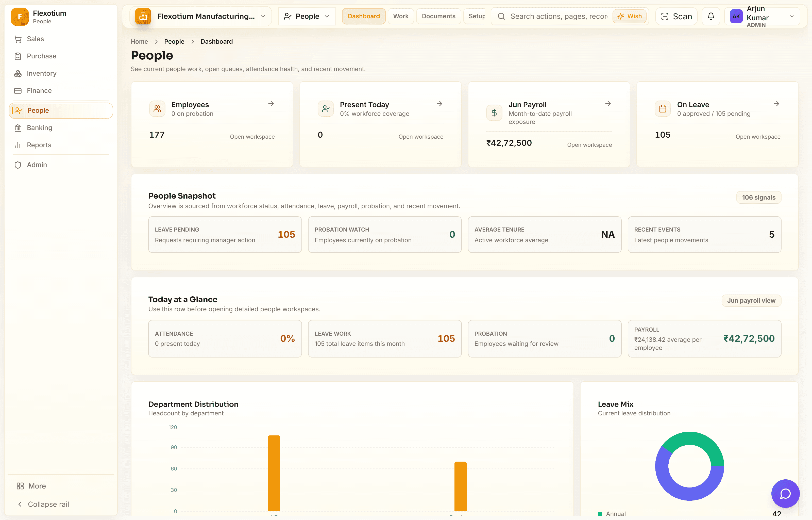Click the Recent Events snapshot tile

(x=704, y=235)
